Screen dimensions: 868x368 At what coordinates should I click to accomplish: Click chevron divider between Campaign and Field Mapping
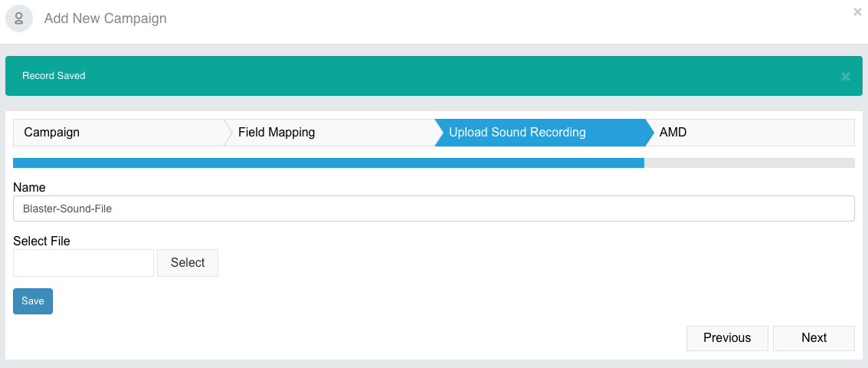228,133
